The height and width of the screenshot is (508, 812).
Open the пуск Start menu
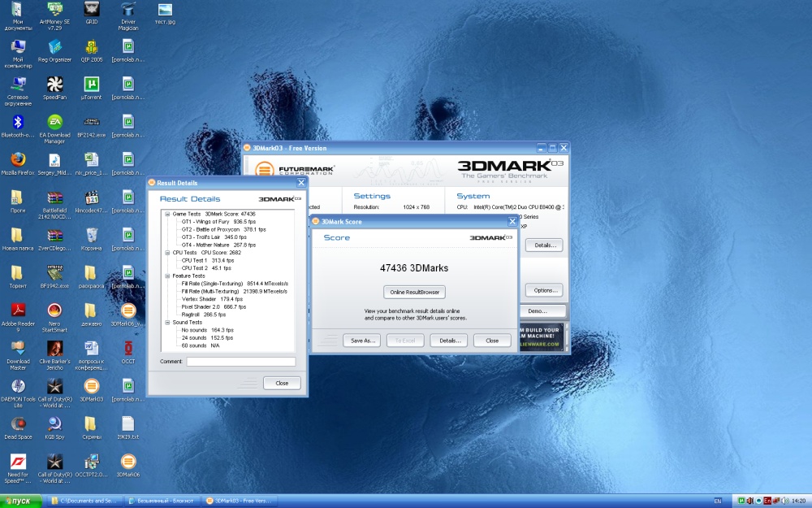(x=21, y=501)
